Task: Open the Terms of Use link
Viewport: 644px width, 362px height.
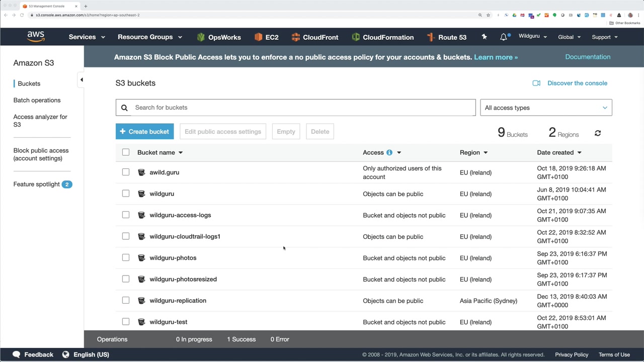Action: [x=614, y=354]
